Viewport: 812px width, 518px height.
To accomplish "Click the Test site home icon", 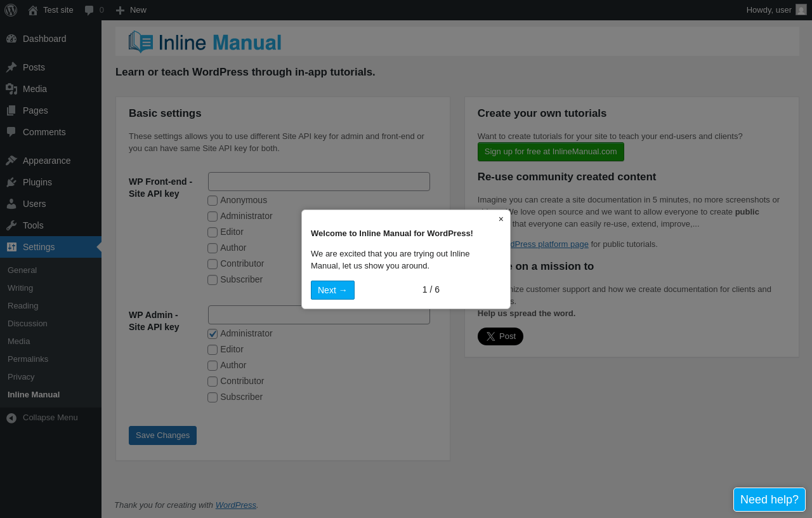I will click(x=33, y=10).
